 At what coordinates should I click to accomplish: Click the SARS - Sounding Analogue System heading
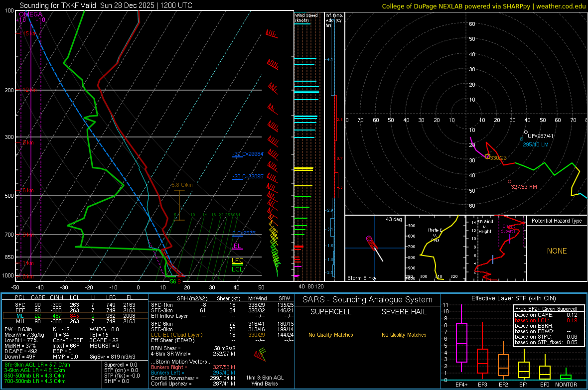tap(367, 300)
